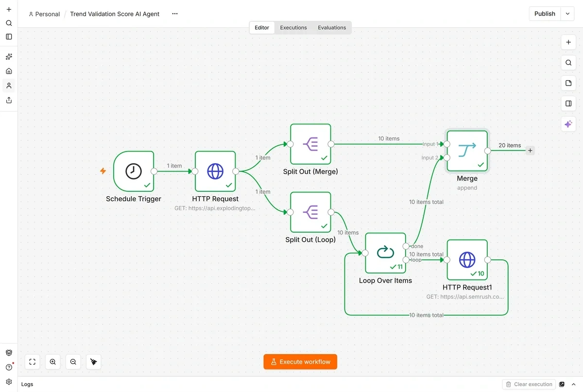The width and height of the screenshot is (583, 392).
Task: Select the Schedule Trigger node
Action: (134, 171)
